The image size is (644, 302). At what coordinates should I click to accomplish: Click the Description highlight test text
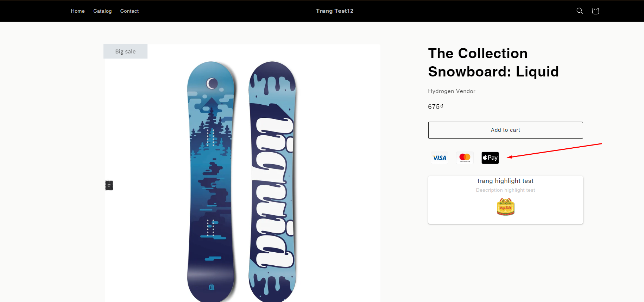click(x=505, y=190)
